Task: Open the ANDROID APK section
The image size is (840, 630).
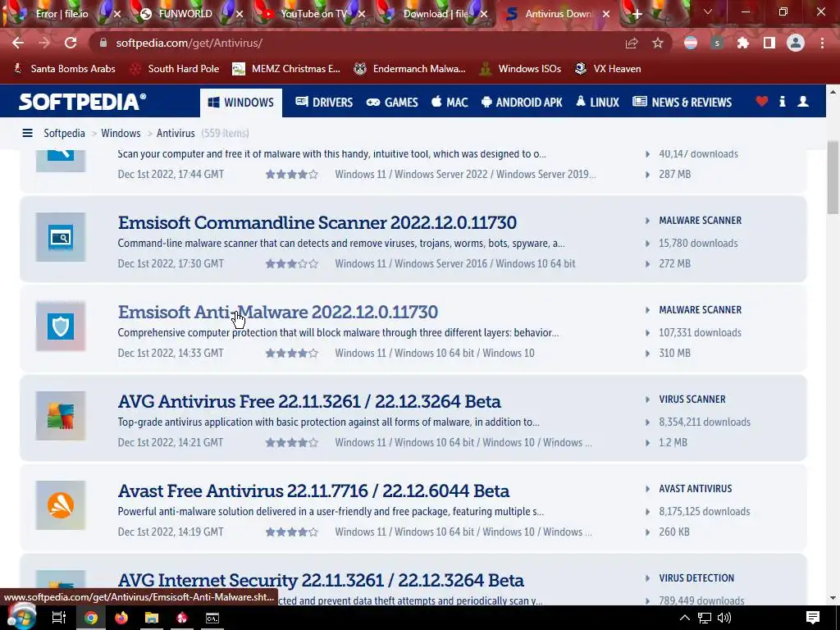Action: (x=522, y=103)
